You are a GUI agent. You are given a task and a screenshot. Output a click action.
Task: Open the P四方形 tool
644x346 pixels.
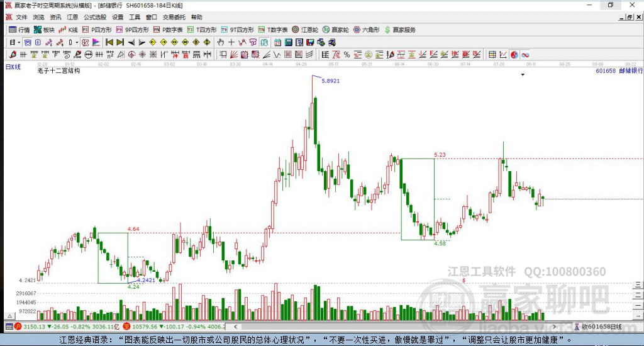97,30
